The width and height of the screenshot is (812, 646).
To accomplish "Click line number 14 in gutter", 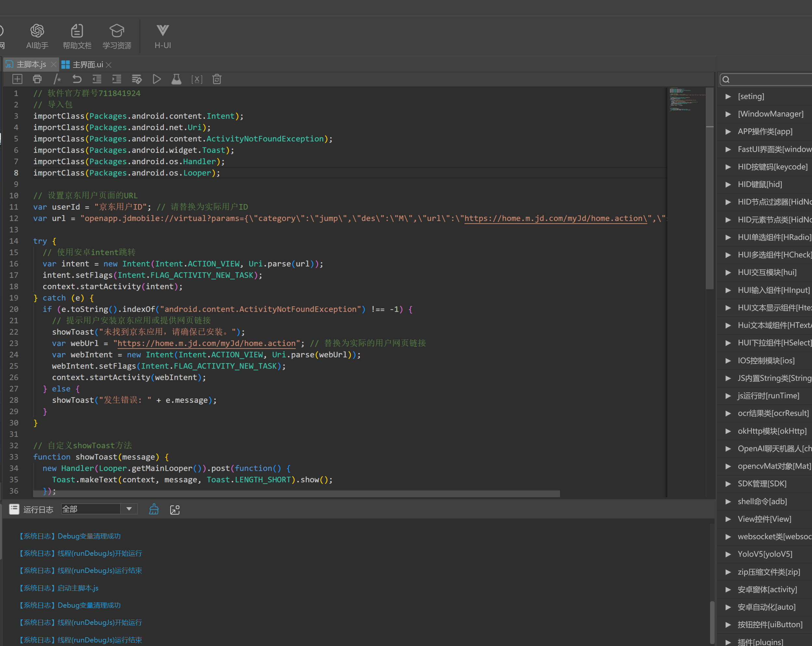I will (14, 241).
